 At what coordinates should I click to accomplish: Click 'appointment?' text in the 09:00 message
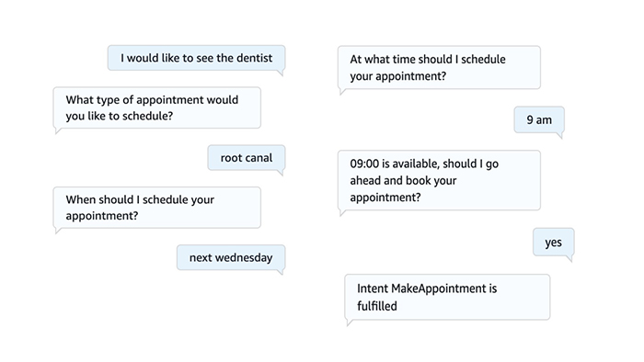[385, 198]
